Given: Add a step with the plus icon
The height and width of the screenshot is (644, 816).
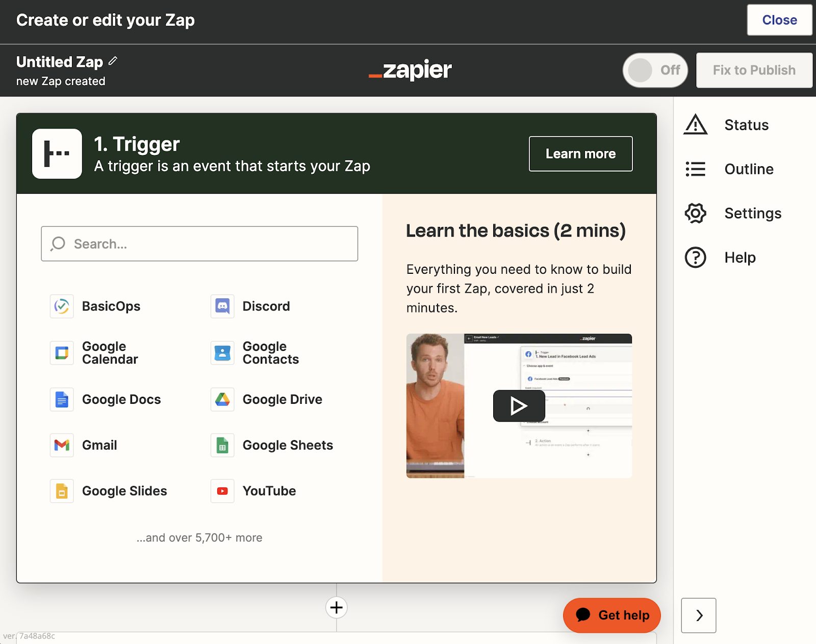Looking at the screenshot, I should coord(337,607).
